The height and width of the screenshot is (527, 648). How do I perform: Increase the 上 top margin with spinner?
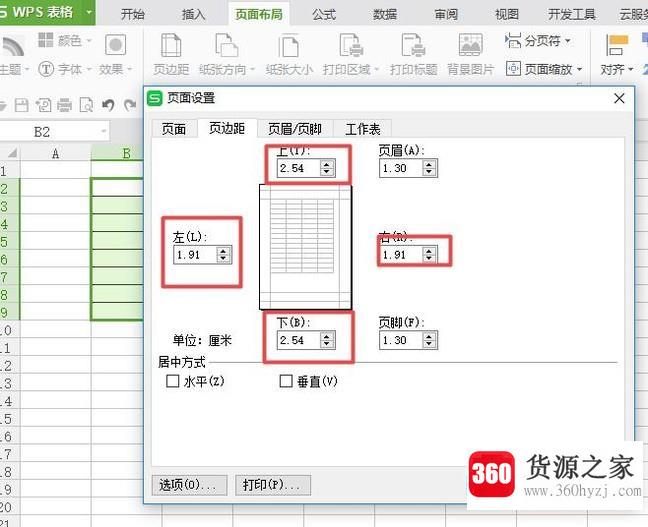click(327, 164)
